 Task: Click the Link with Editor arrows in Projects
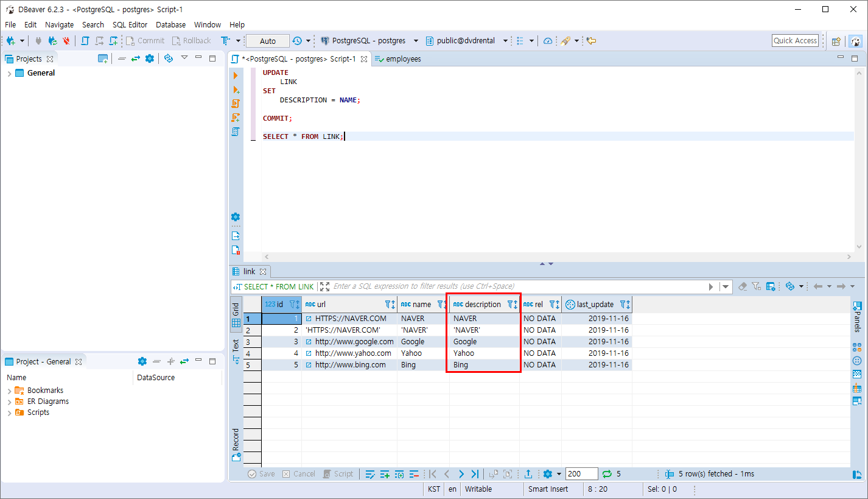(136, 58)
